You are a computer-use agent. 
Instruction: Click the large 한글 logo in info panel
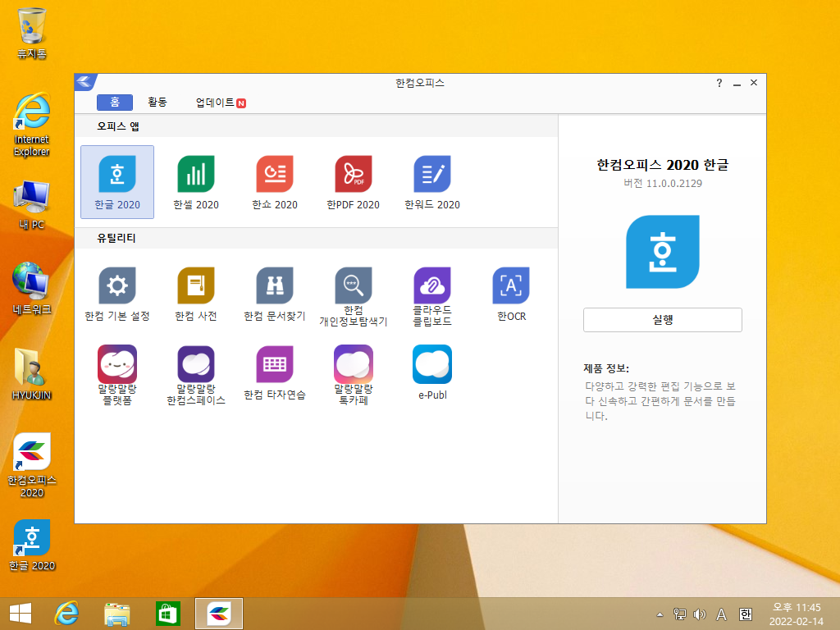click(663, 252)
